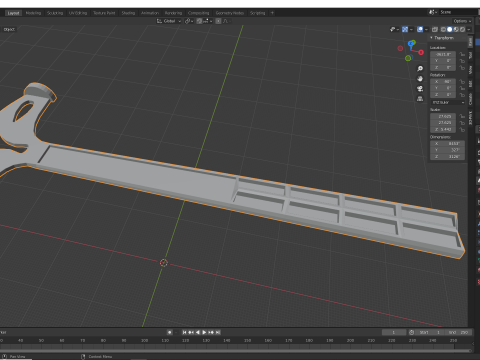Open the object types visibility dropdown
480x360 pixels.
[395, 30]
